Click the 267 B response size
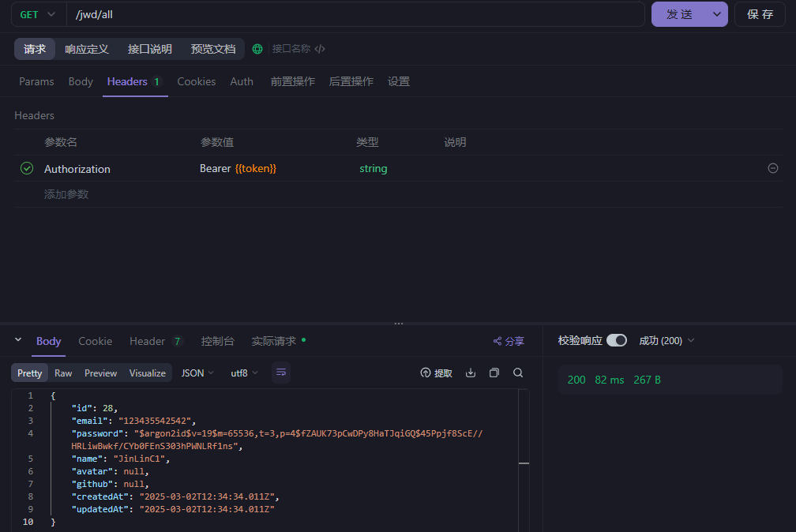This screenshot has width=796, height=532. (648, 380)
